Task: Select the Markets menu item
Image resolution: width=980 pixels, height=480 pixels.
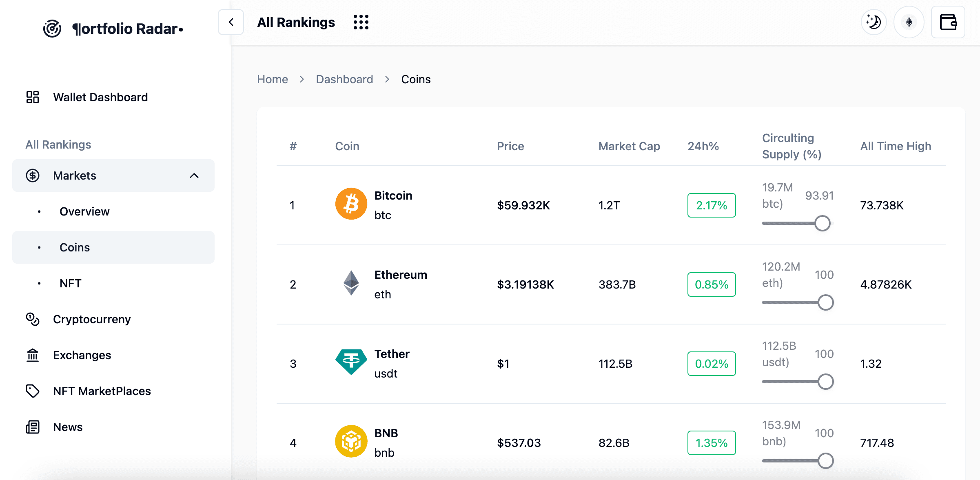Action: coord(113,176)
